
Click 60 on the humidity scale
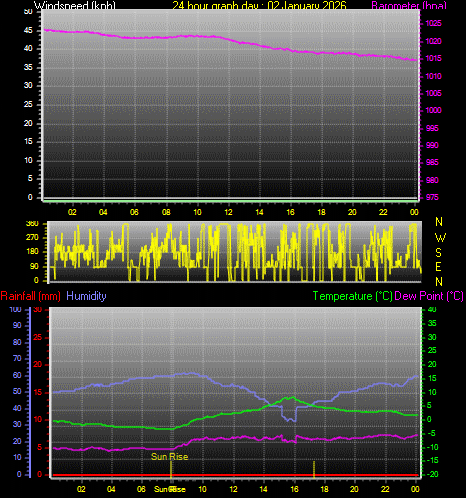point(17,375)
